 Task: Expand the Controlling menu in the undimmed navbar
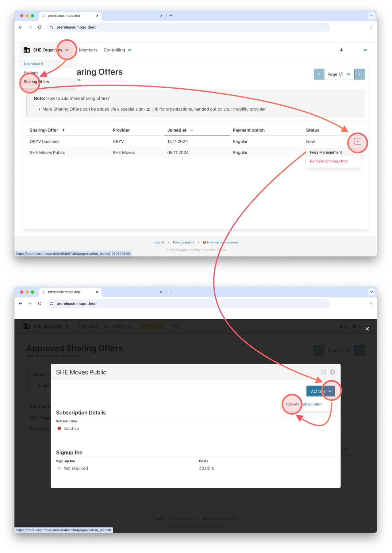click(117, 50)
